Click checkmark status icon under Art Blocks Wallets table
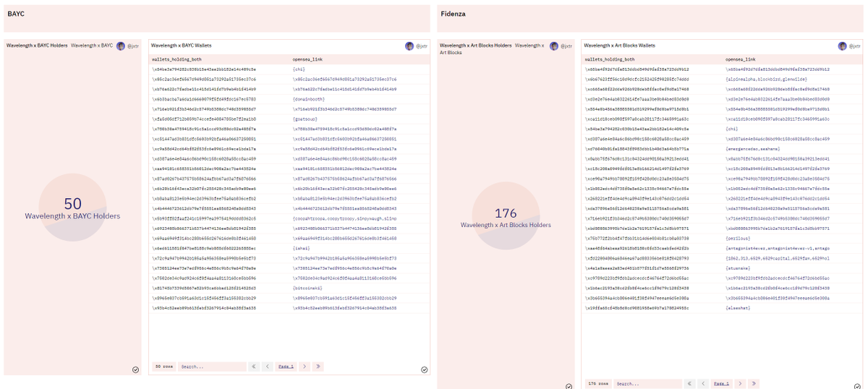This screenshot has height=389, width=868. tap(857, 385)
